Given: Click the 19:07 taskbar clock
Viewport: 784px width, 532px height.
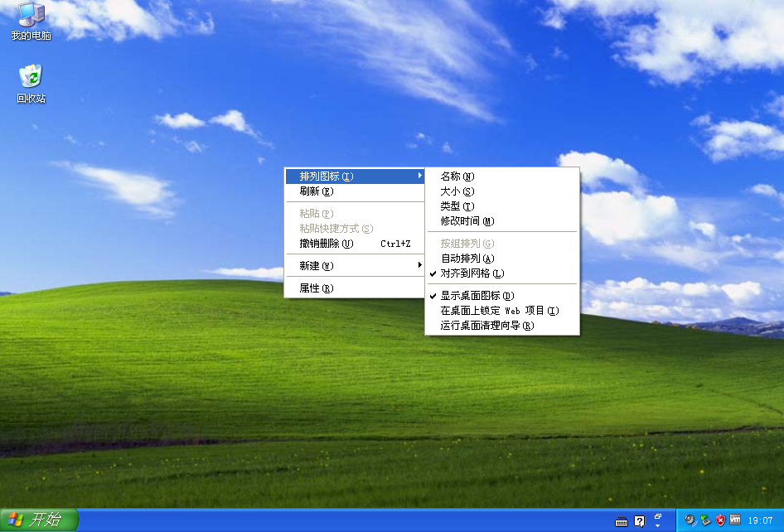Looking at the screenshot, I should [x=760, y=520].
